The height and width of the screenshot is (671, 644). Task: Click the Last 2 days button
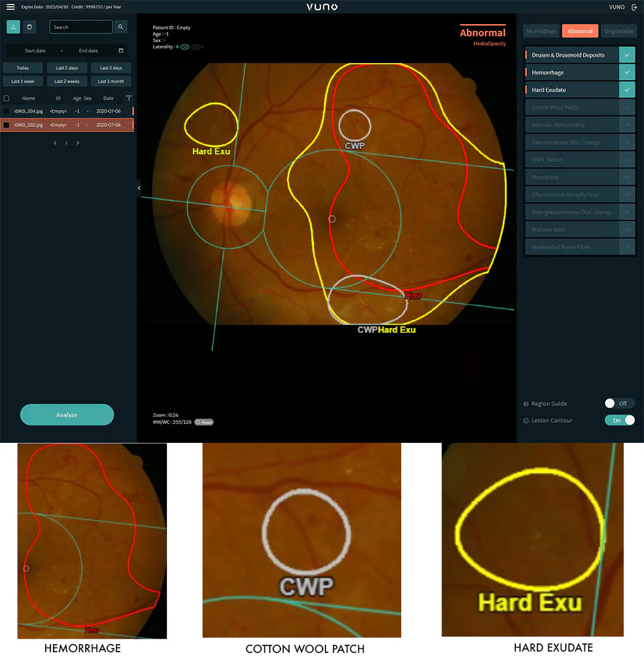[67, 68]
